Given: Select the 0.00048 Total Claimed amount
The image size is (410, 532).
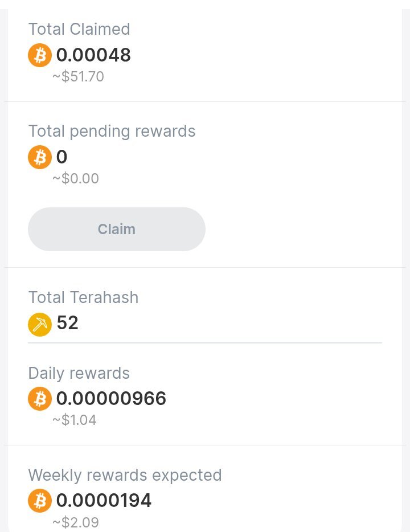Looking at the screenshot, I should coord(93,55).
